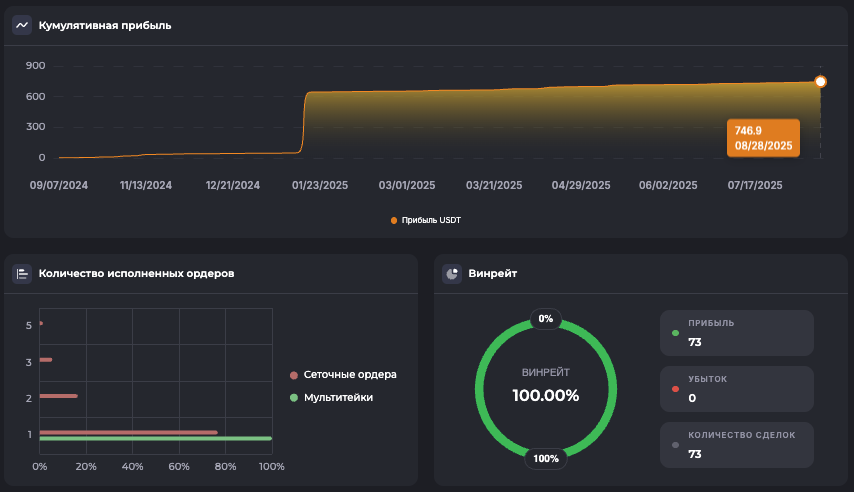Click the bar list icon beside Количество исполненных ордеров
The height and width of the screenshot is (492, 854).
(22, 273)
